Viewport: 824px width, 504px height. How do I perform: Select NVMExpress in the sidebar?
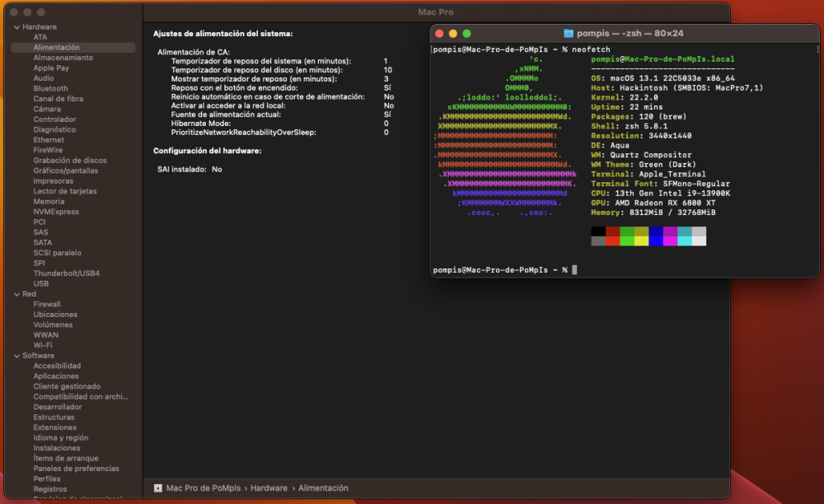(56, 211)
